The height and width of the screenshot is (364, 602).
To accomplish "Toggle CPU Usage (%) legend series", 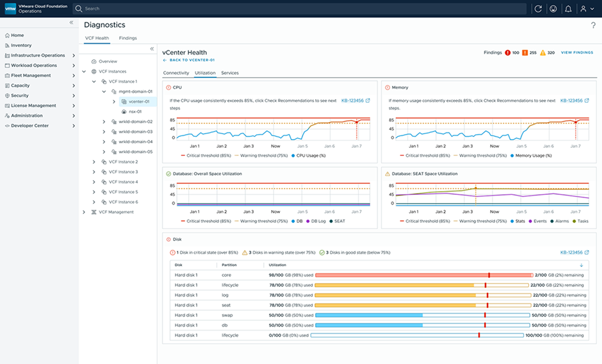I will click(x=309, y=155).
